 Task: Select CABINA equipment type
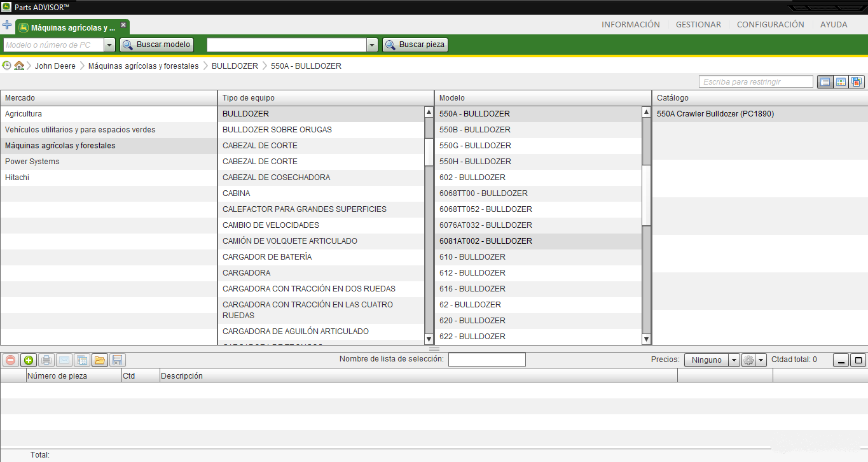321,193
